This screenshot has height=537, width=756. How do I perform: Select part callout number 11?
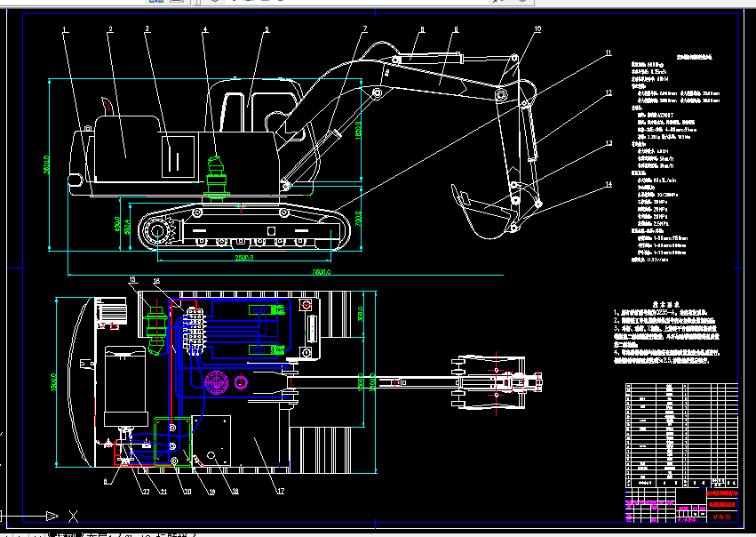click(608, 52)
